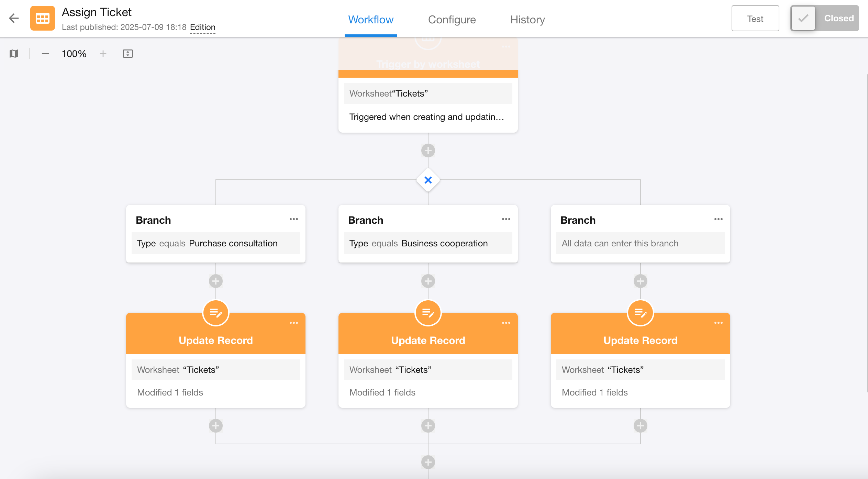Open the History tab
This screenshot has height=479, width=868.
click(527, 20)
